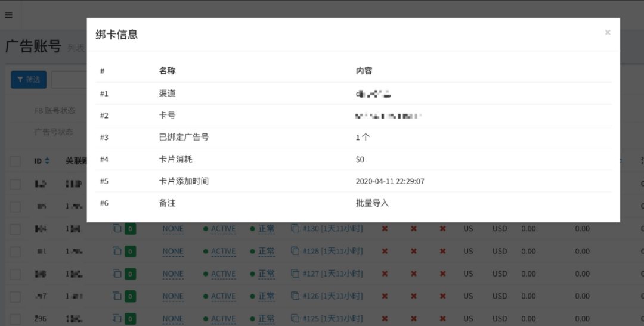This screenshot has width=644, height=326.
Task: Click the copy icon directly before #130
Action: (295, 228)
